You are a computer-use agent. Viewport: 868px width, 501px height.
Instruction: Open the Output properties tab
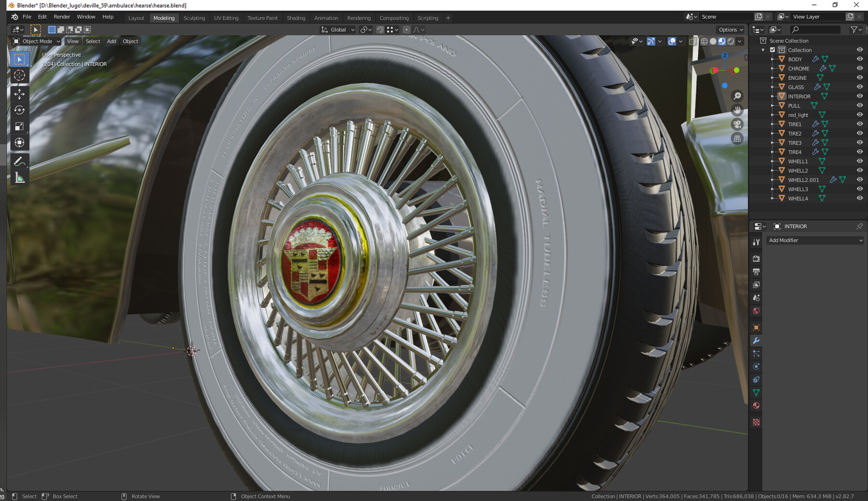pyautogui.click(x=756, y=272)
